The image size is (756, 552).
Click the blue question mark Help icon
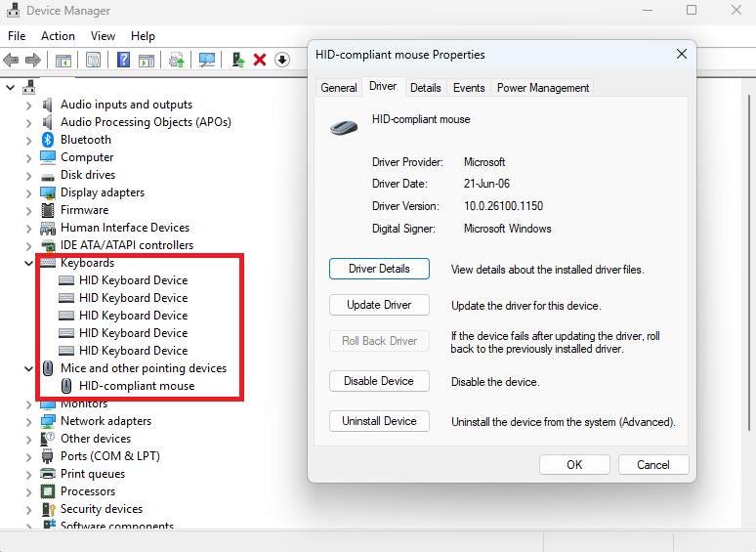pos(123,60)
